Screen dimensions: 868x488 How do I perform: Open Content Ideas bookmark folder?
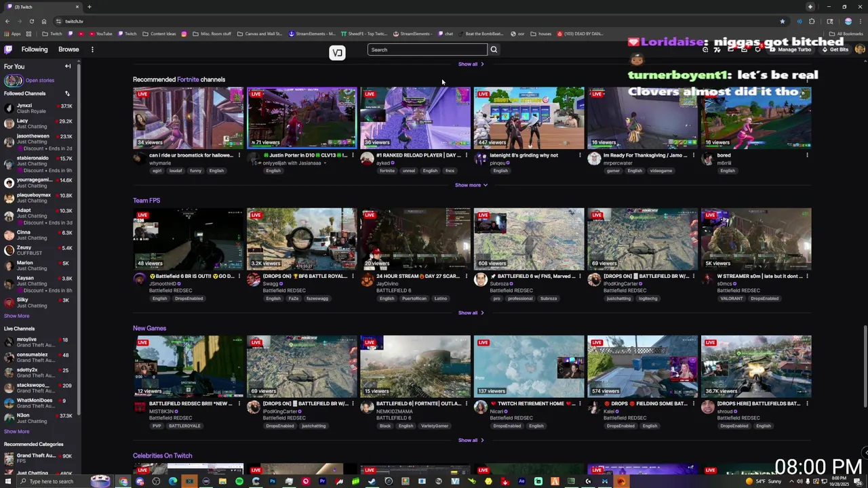(x=159, y=34)
